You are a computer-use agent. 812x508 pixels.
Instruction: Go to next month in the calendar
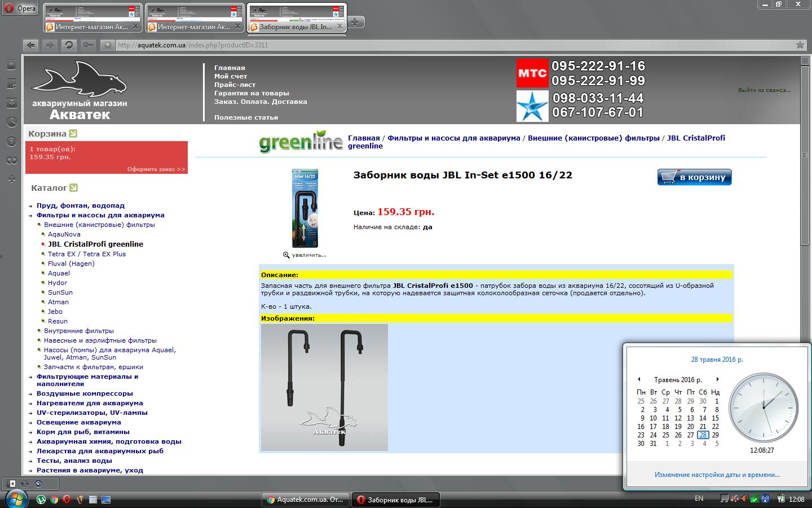(x=717, y=379)
